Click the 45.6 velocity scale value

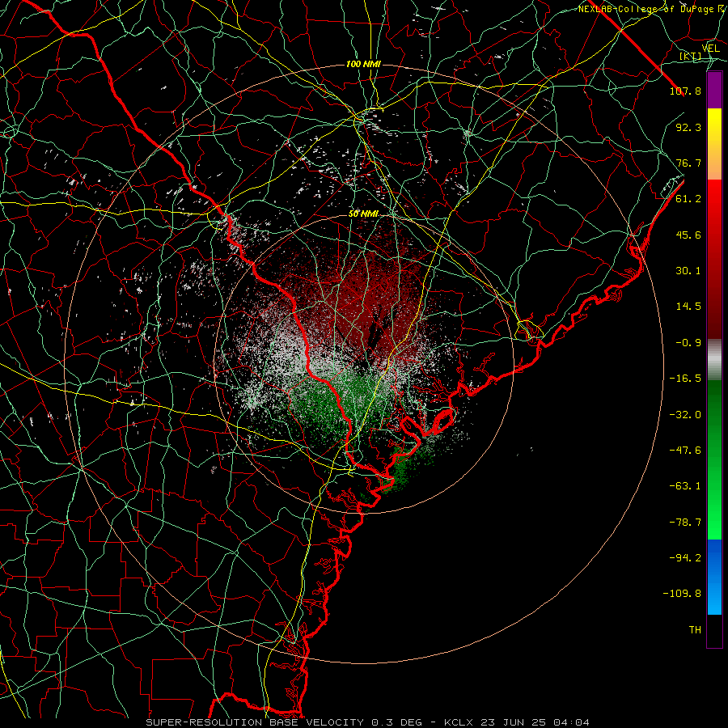coord(688,235)
